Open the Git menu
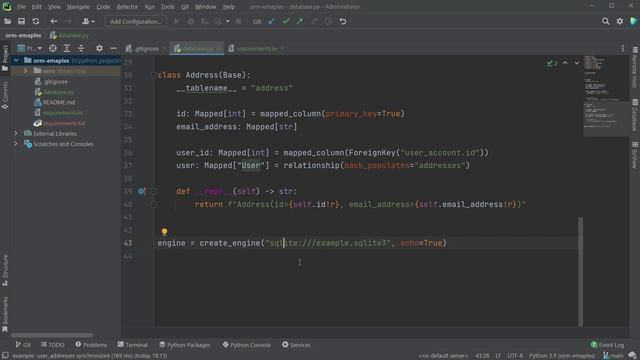The height and width of the screenshot is (360, 640). click(x=185, y=7)
